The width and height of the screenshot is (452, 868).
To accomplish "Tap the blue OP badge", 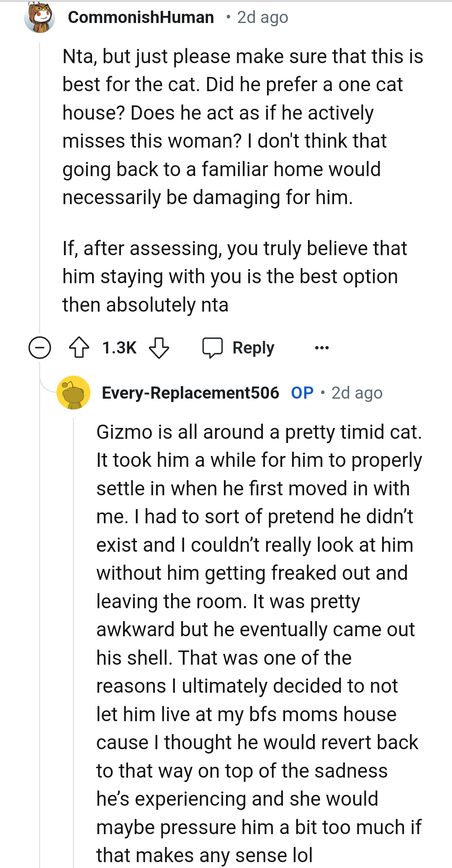I will 302,393.
